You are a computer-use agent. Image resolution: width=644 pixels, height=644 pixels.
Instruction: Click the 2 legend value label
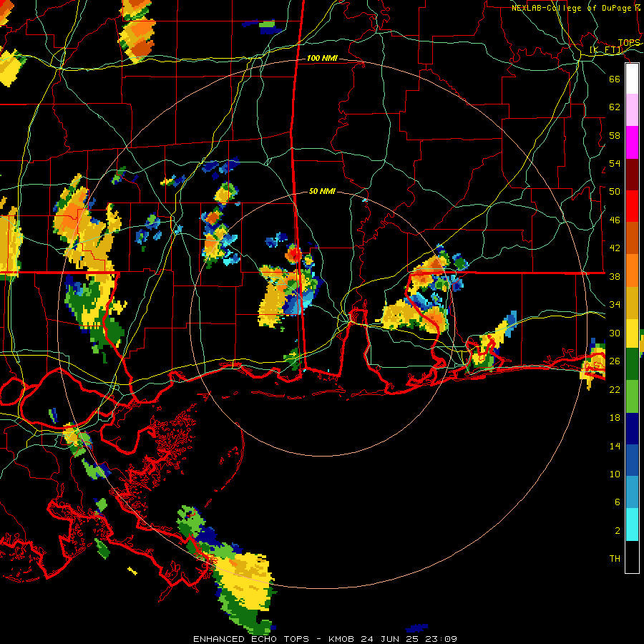tap(618, 530)
